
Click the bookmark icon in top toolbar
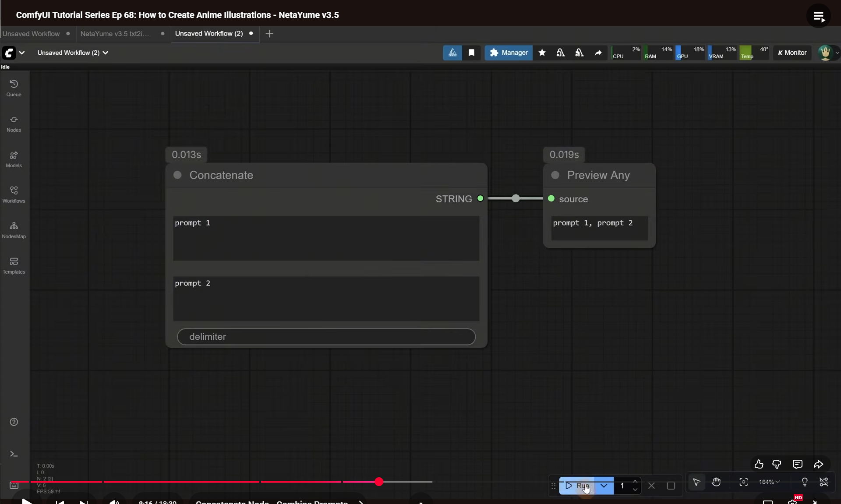471,53
